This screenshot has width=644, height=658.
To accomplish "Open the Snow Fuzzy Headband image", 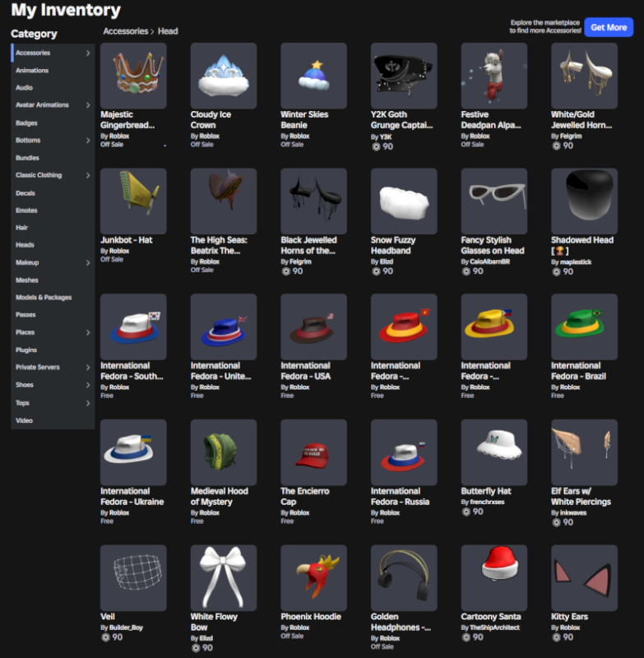I will coord(404,201).
